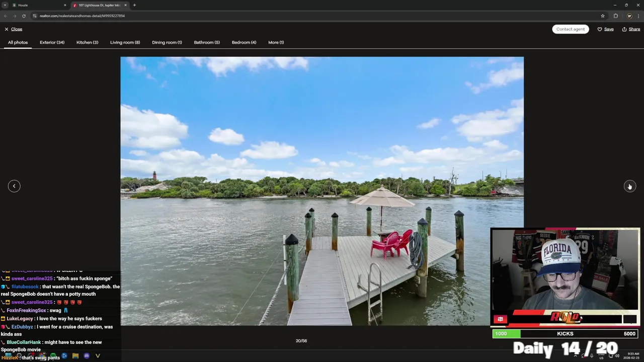Close the photo gallery view
The width and height of the screenshot is (644, 362).
coord(13,29)
